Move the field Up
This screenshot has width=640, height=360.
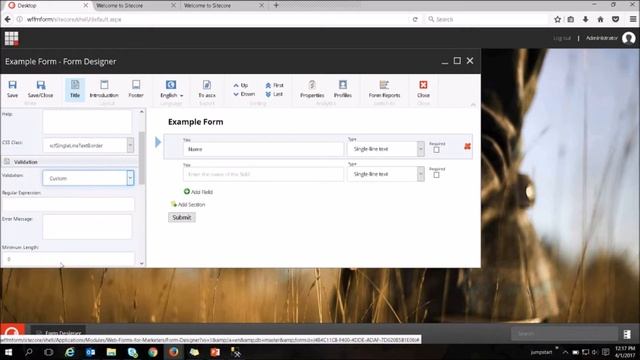click(241, 85)
